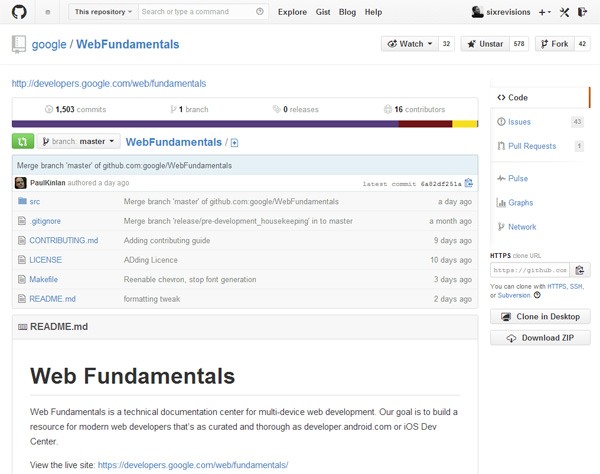The image size is (600, 474).
Task: Click the green compare and review button
Action: 22,142
